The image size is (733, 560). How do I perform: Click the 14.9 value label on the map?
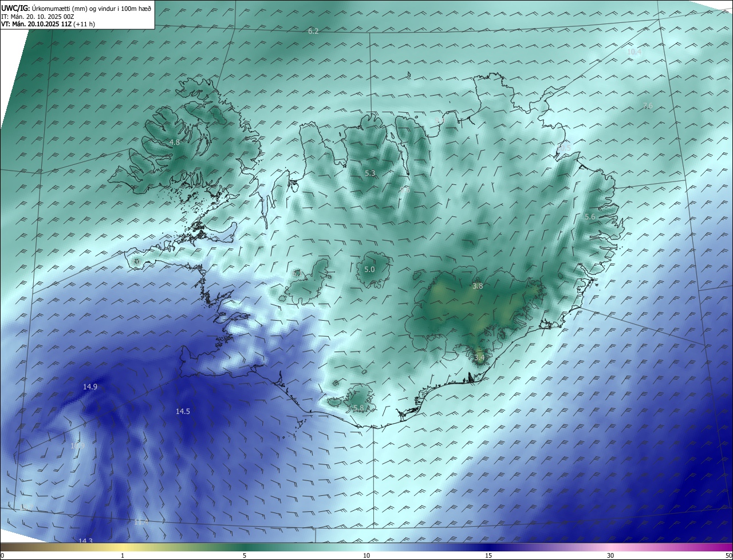[x=90, y=387]
